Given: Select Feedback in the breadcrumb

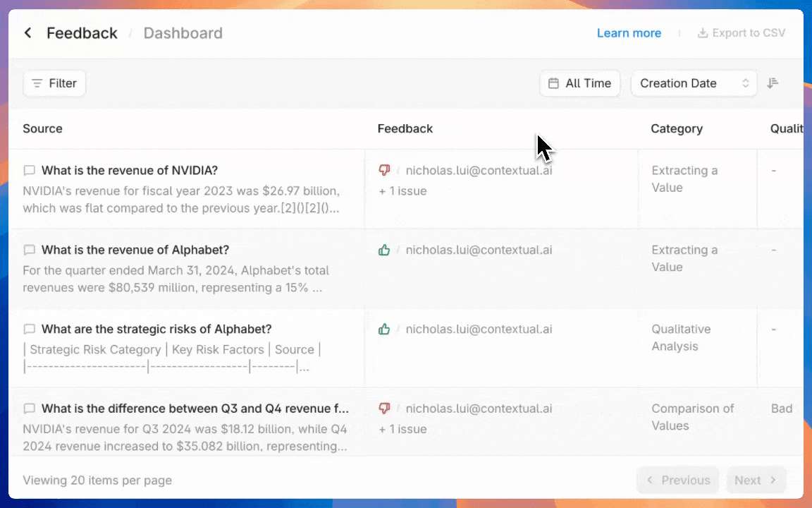Looking at the screenshot, I should point(82,32).
